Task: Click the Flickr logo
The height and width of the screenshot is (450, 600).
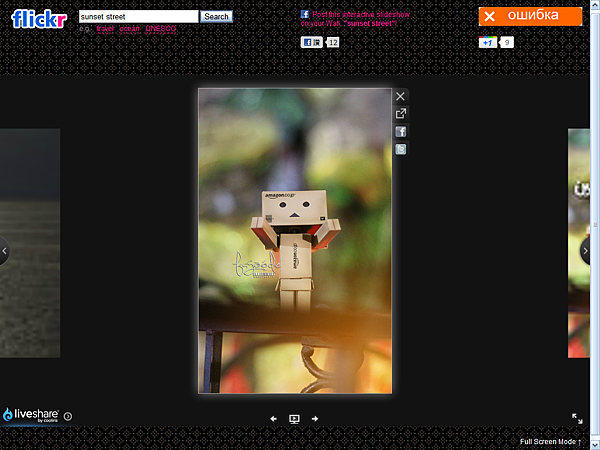Action: [39, 19]
